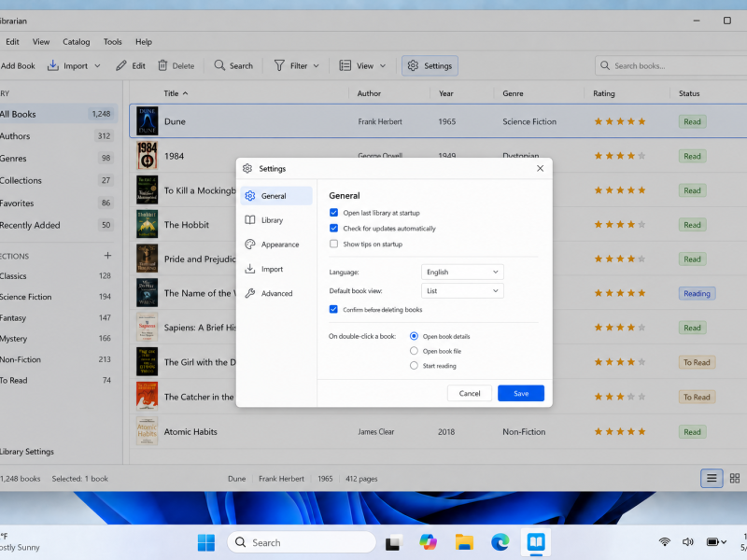Open Library Settings in sidebar
This screenshot has width=747, height=560.
coord(27,451)
